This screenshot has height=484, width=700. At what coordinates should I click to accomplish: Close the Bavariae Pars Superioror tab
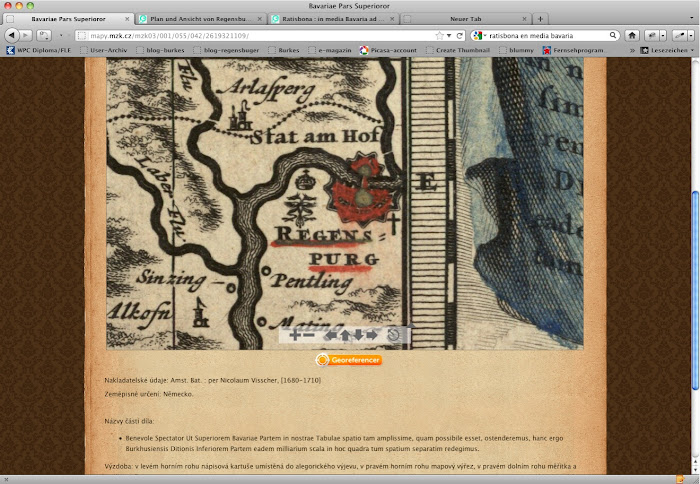coord(127,19)
